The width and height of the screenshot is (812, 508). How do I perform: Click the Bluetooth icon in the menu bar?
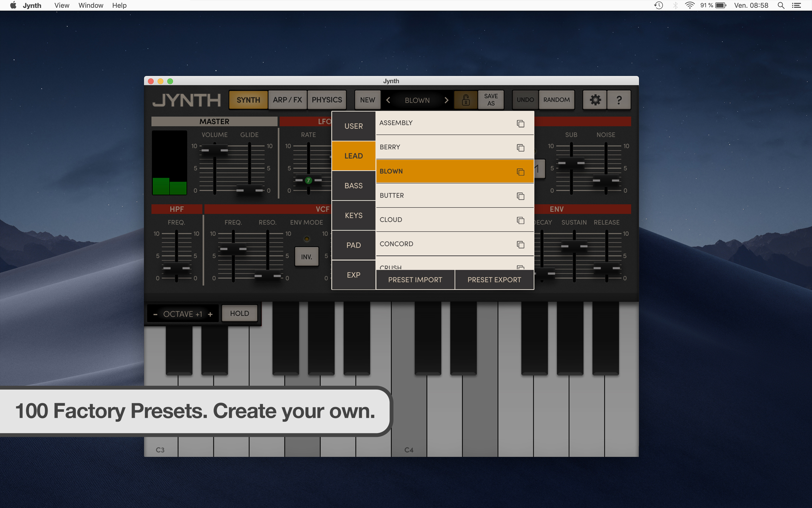pos(675,5)
